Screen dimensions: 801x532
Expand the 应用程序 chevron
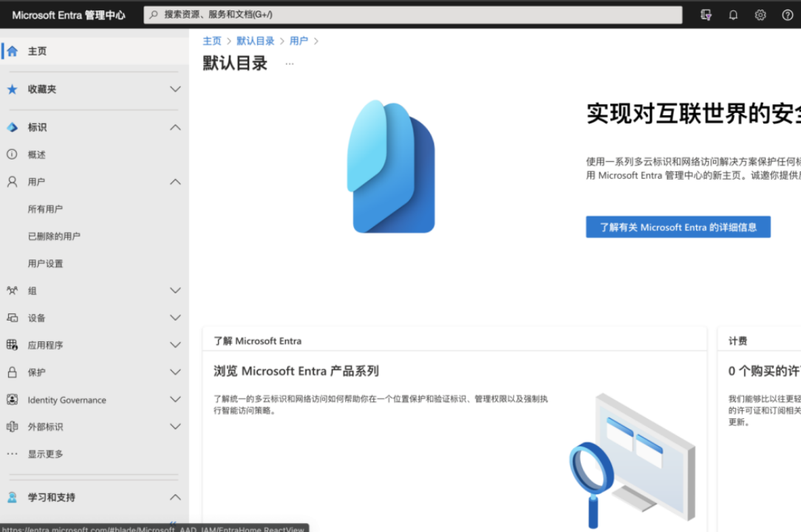tap(175, 345)
